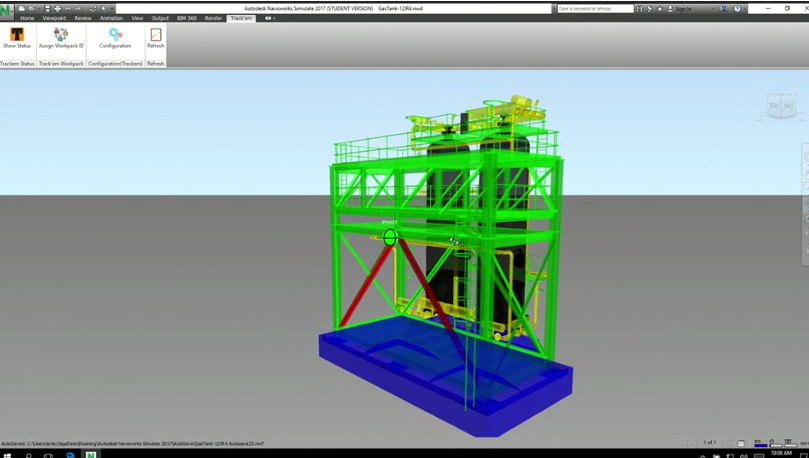Switch to the Viewpoint ribbon tab
The width and height of the screenshot is (809, 458).
pos(54,18)
